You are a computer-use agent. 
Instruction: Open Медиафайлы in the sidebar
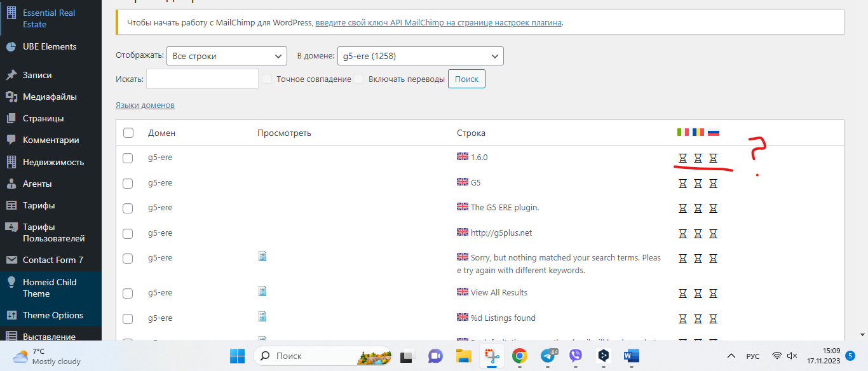pyautogui.click(x=51, y=97)
